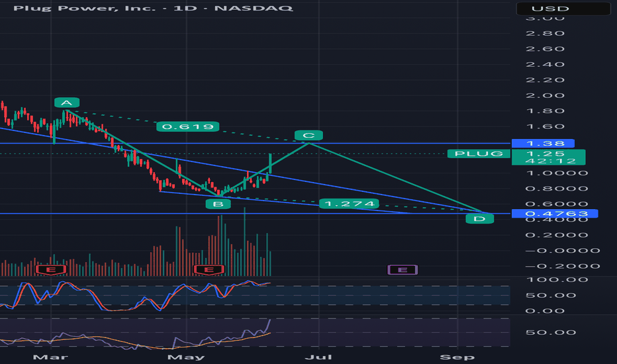This screenshot has width=617, height=364.
Task: Click the 100.00 oscillator scale label
Action: pyautogui.click(x=557, y=279)
